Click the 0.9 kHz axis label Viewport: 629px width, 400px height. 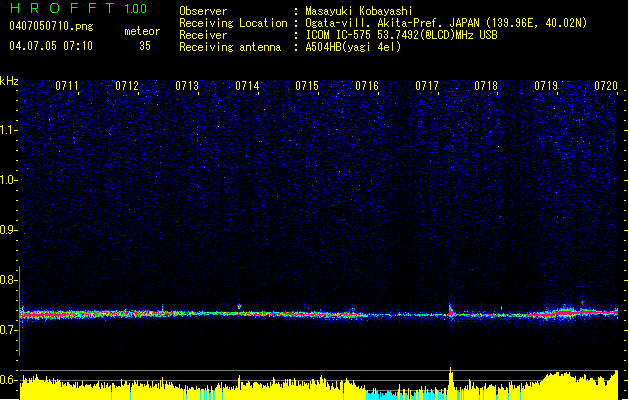pos(8,230)
